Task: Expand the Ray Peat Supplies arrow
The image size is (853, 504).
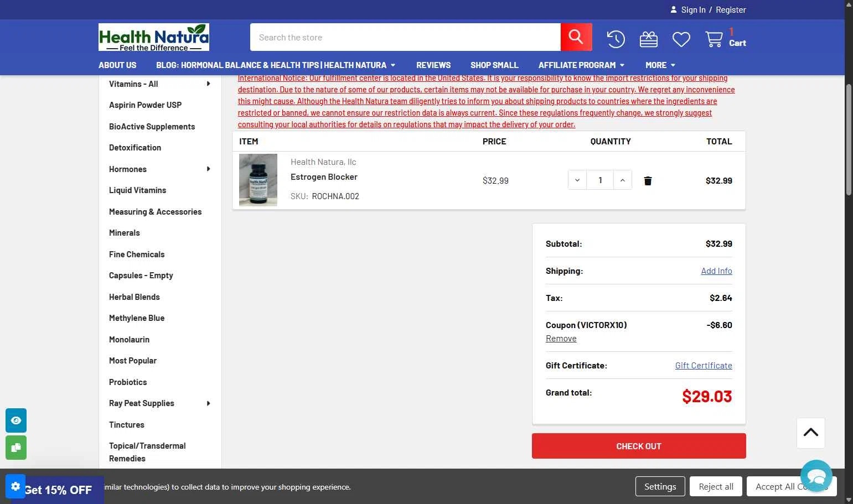Action: [x=208, y=403]
